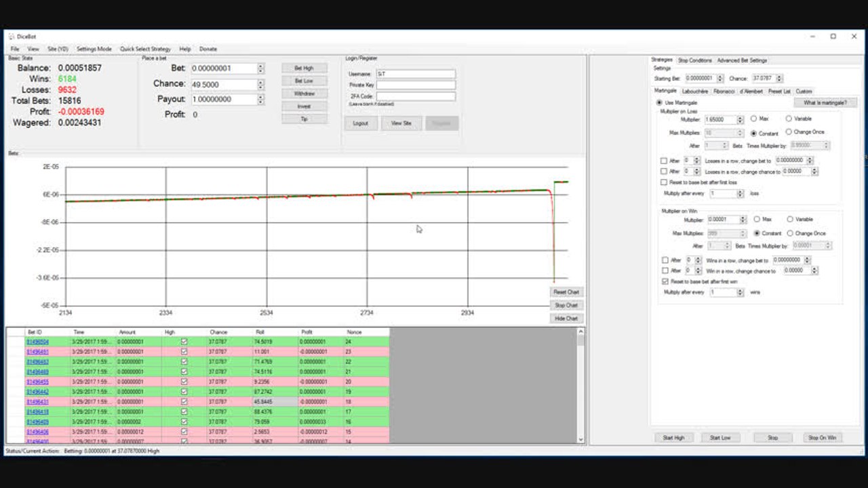Viewport: 868px width, 488px height.
Task: Adjust the Settings Chance stepper
Action: point(779,79)
